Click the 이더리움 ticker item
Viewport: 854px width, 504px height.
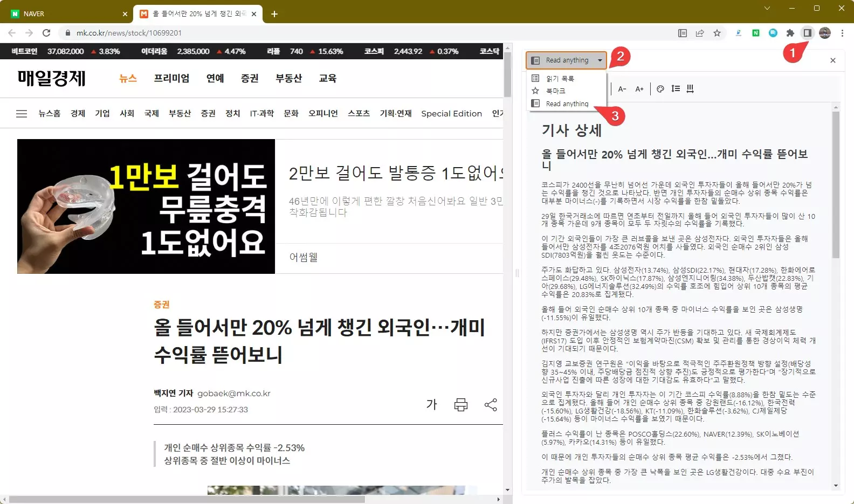coord(193,51)
